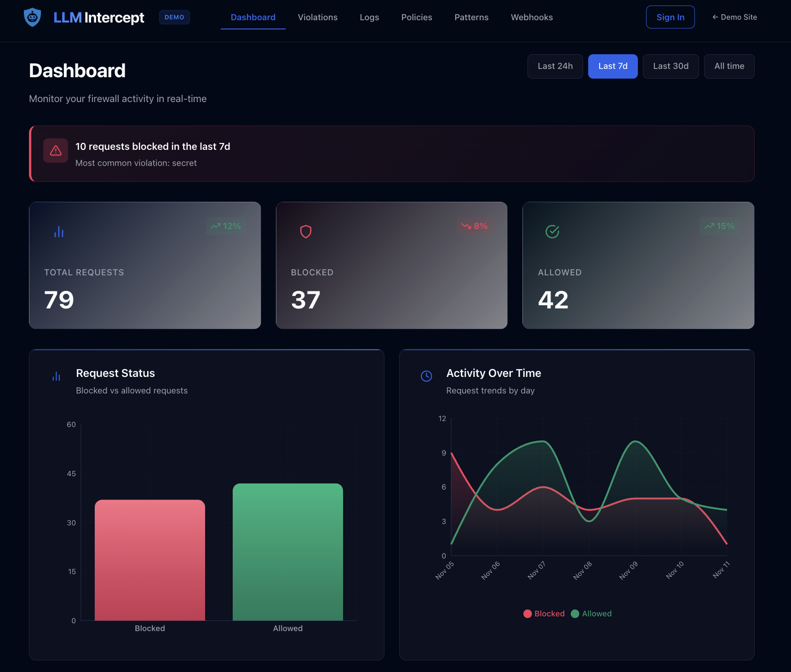Image resolution: width=791 pixels, height=672 pixels.
Task: Click the checkmark icon on the Allowed card
Action: click(552, 232)
